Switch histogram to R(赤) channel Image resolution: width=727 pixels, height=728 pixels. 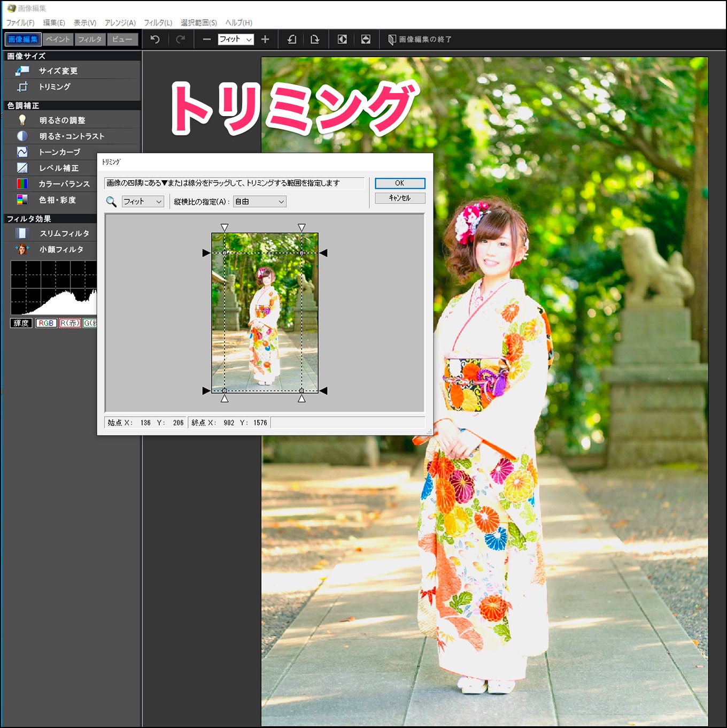[70, 323]
